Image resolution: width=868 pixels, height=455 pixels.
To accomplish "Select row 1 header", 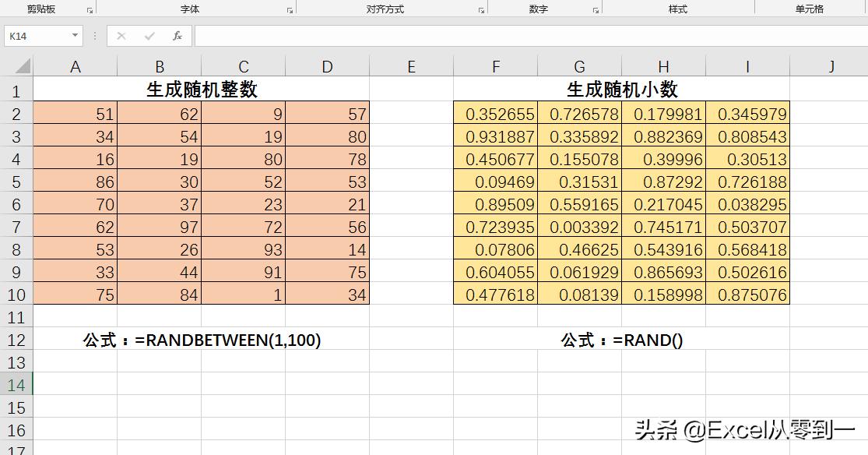I will pyautogui.click(x=16, y=90).
